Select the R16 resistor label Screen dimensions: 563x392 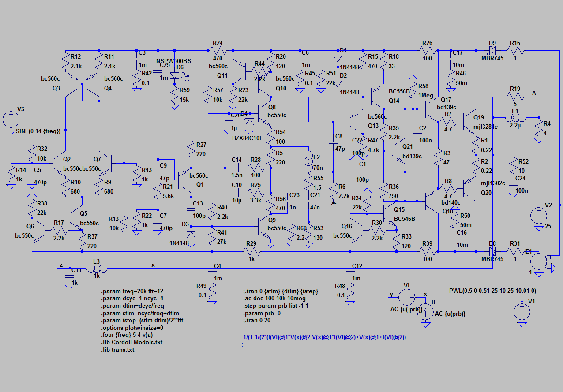click(x=515, y=43)
